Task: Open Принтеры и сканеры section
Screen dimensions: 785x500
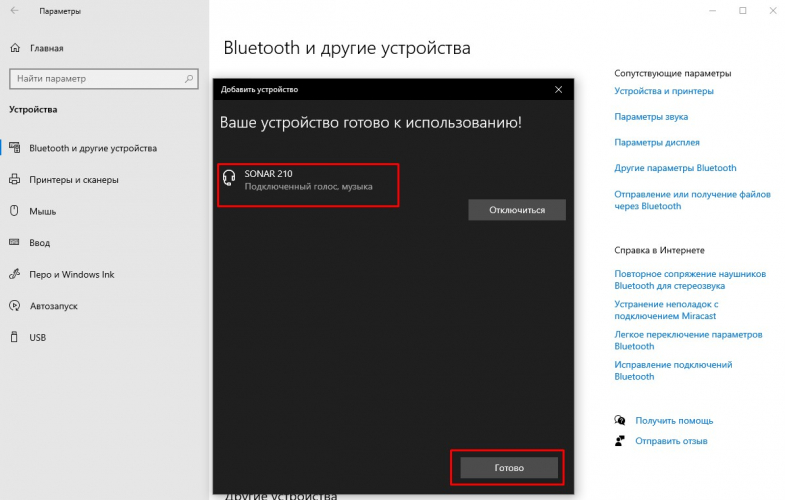Action: [74, 180]
